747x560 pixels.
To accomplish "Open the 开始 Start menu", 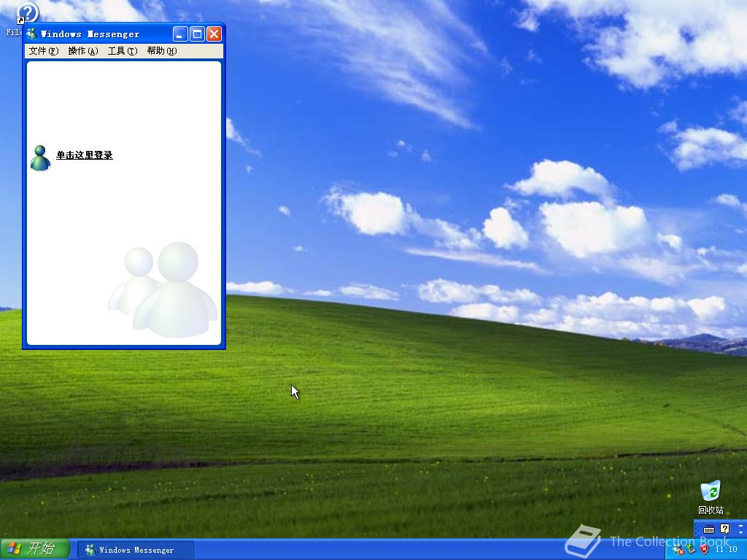I will [35, 548].
